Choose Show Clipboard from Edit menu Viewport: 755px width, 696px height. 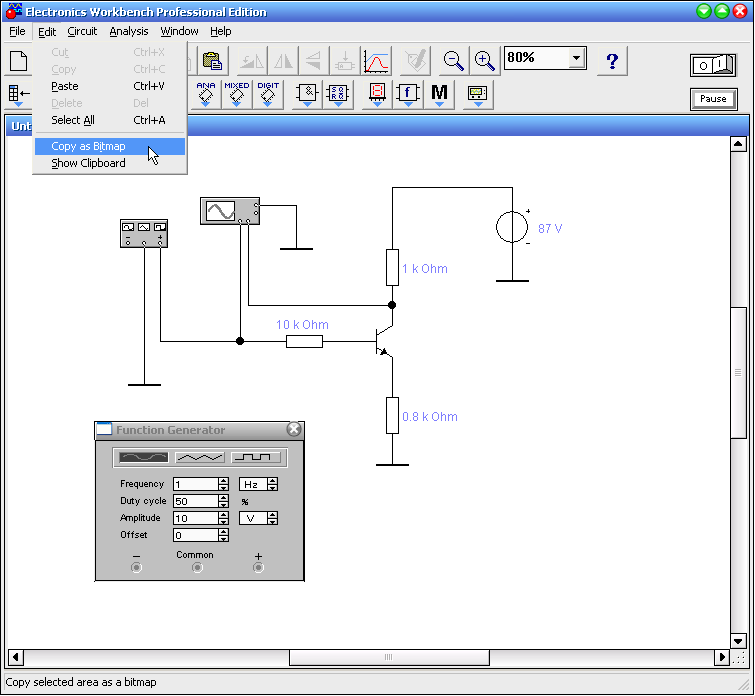pos(110,163)
